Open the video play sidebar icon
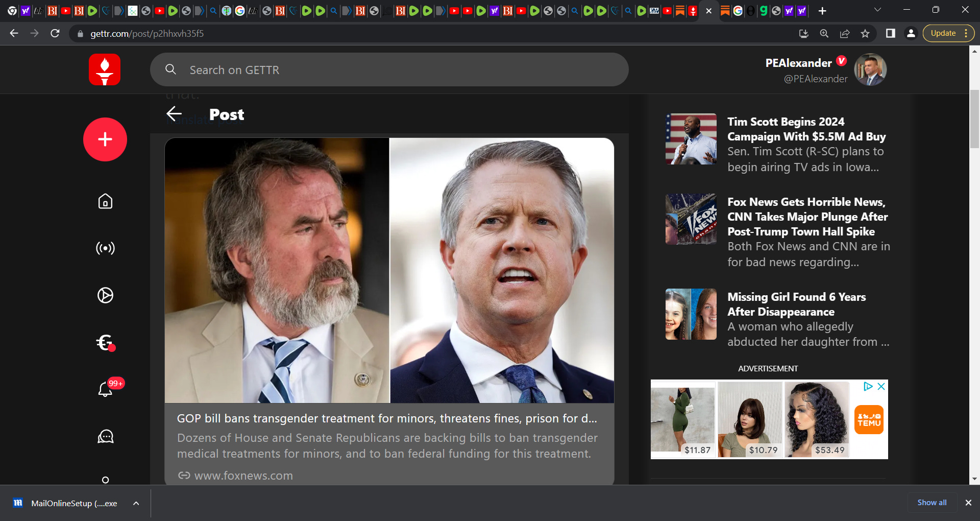980x521 pixels. 105,295
